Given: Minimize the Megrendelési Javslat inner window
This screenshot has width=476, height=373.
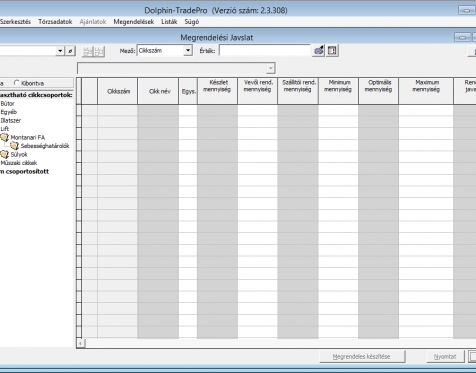Looking at the screenshot, I should coord(462,37).
